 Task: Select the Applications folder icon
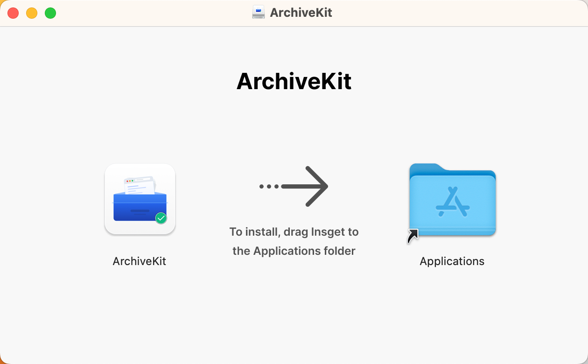[x=452, y=201]
